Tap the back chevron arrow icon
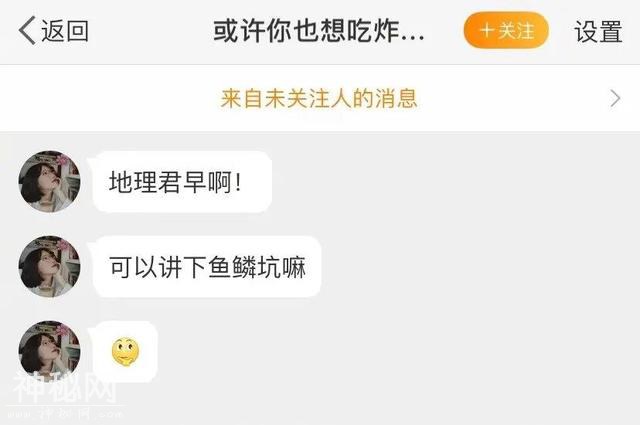 click(x=27, y=31)
